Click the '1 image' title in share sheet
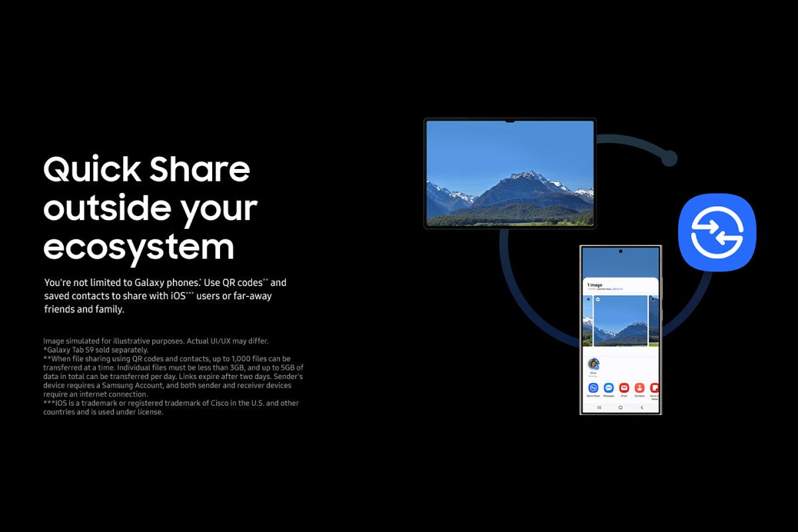The width and height of the screenshot is (798, 532). click(594, 284)
